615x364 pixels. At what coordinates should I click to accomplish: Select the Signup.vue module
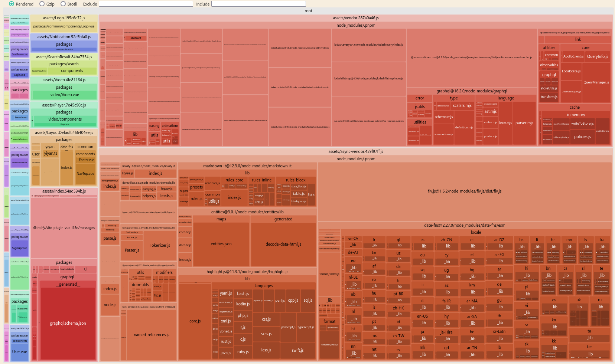point(20,248)
